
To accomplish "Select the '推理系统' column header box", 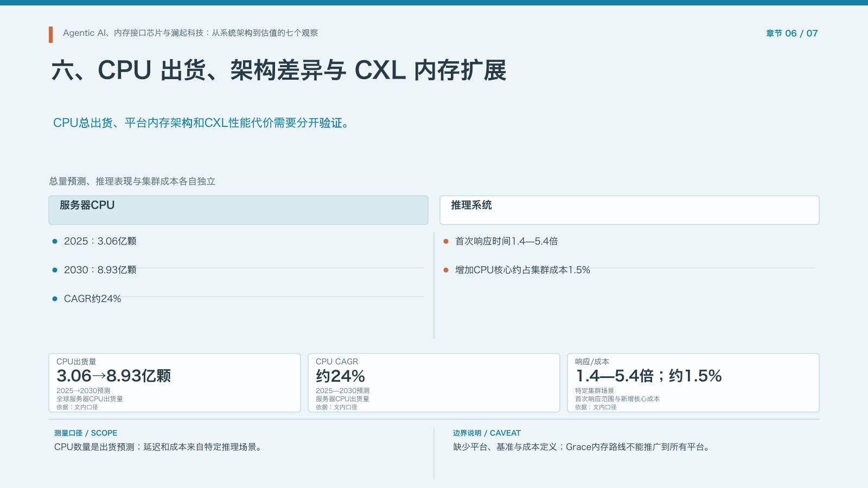I will 629,210.
